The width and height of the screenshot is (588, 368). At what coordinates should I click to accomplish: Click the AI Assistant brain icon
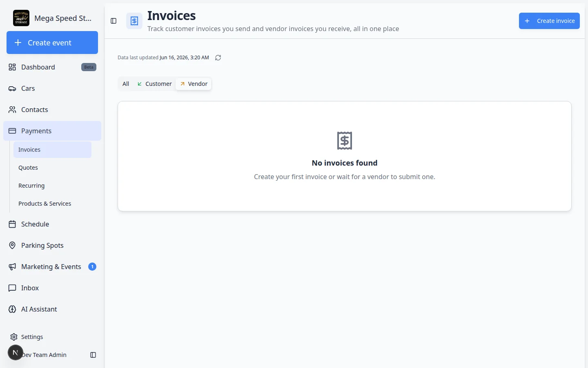click(x=12, y=309)
